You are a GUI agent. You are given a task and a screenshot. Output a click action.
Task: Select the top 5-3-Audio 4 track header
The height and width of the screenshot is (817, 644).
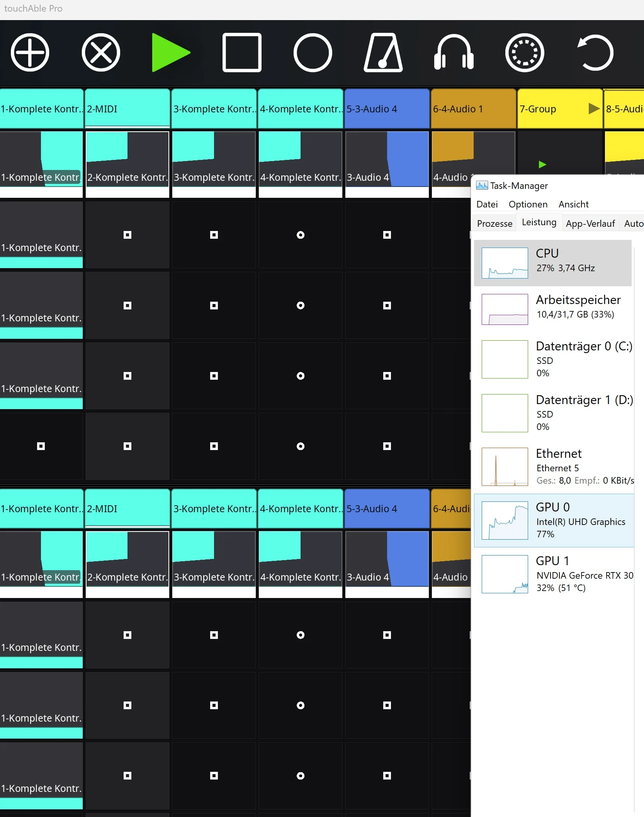coord(387,109)
